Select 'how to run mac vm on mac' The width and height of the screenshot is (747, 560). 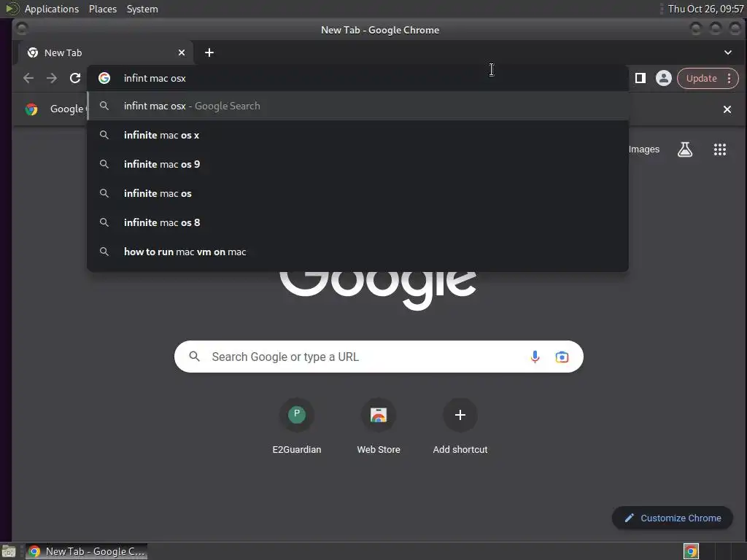[357, 252]
